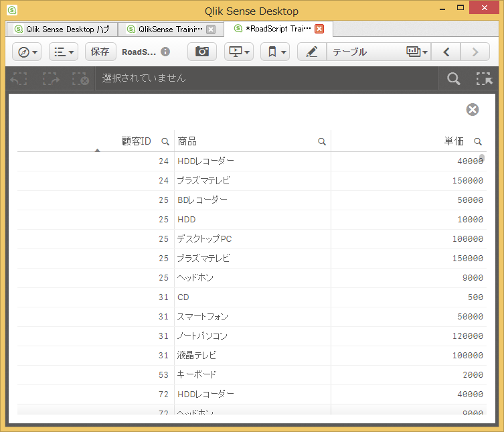This screenshot has width=504, height=432.
Task: Open the selections tool icon
Action: point(484,78)
